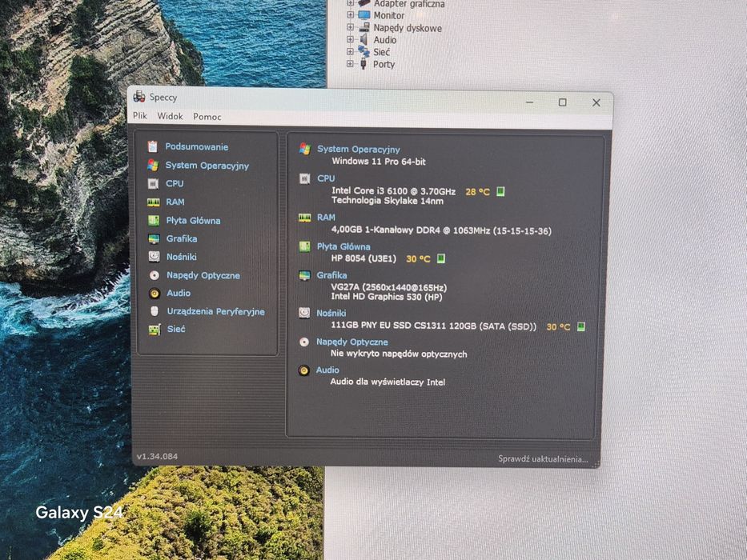This screenshot has width=747, height=560.
Task: Expand Napędy dyskowe node in background window
Action: (350, 27)
